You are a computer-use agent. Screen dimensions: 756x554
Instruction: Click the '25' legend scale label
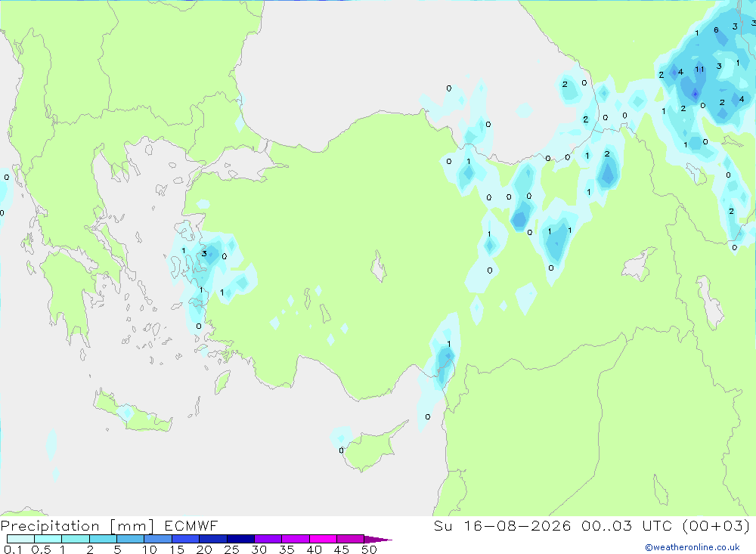(x=232, y=549)
